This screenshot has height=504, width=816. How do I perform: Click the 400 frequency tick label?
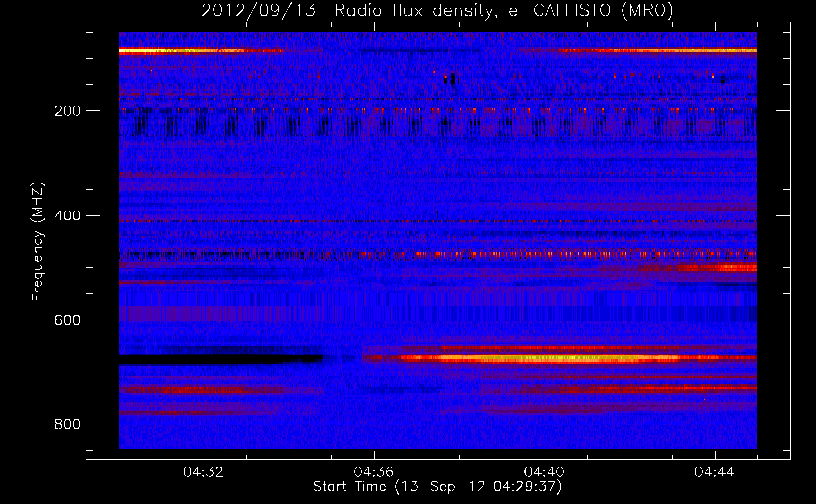click(68, 216)
